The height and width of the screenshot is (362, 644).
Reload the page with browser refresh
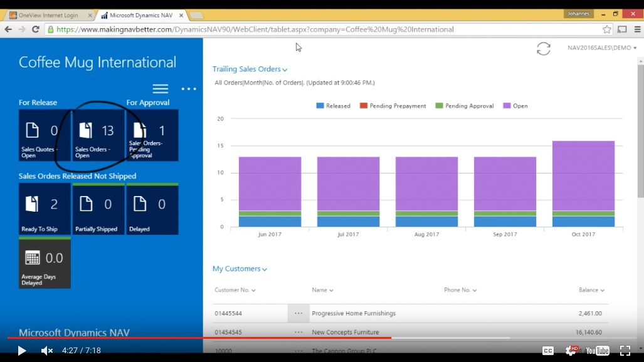coord(36,29)
